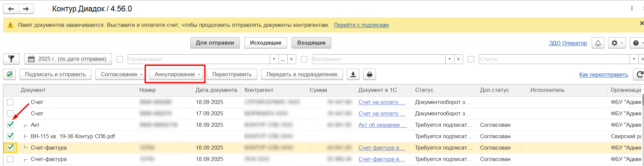Open the Согласование dropdown menu
Screen dimensions: 644x166
(x=122, y=74)
